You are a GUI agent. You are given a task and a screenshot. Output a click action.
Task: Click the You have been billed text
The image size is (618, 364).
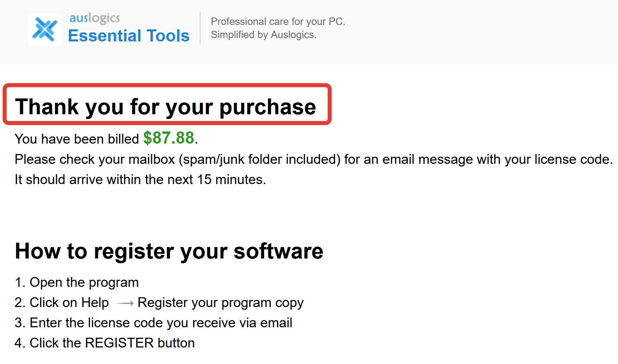[77, 139]
